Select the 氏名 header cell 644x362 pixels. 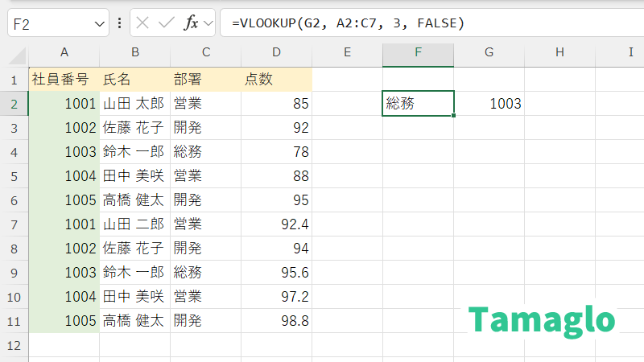point(134,80)
